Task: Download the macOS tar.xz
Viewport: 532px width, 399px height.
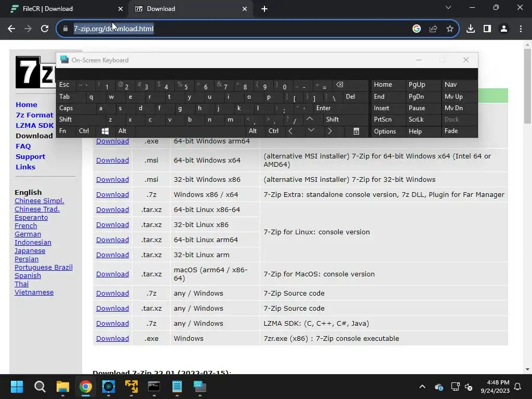Action: pyautogui.click(x=112, y=274)
